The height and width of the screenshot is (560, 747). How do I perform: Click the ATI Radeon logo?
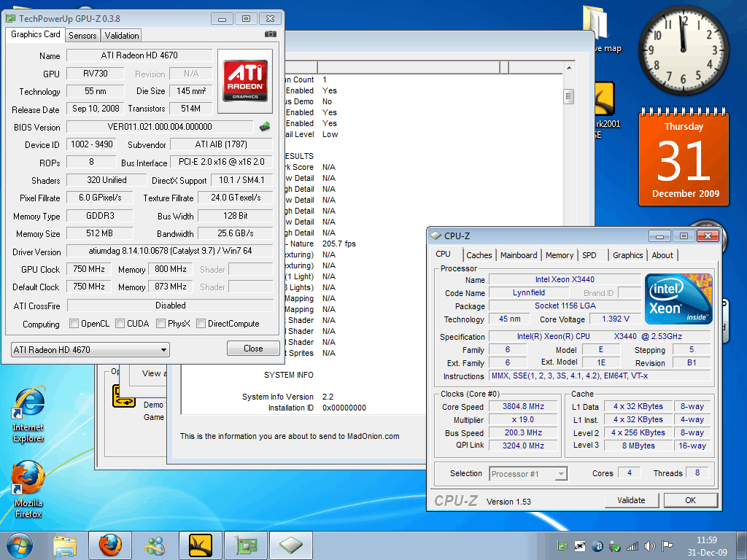[245, 80]
